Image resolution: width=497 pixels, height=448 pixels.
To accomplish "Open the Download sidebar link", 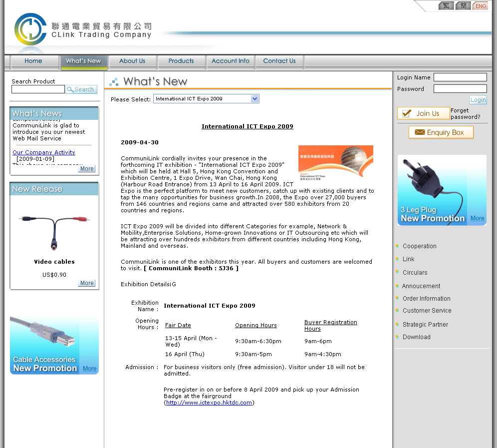I will coord(416,337).
